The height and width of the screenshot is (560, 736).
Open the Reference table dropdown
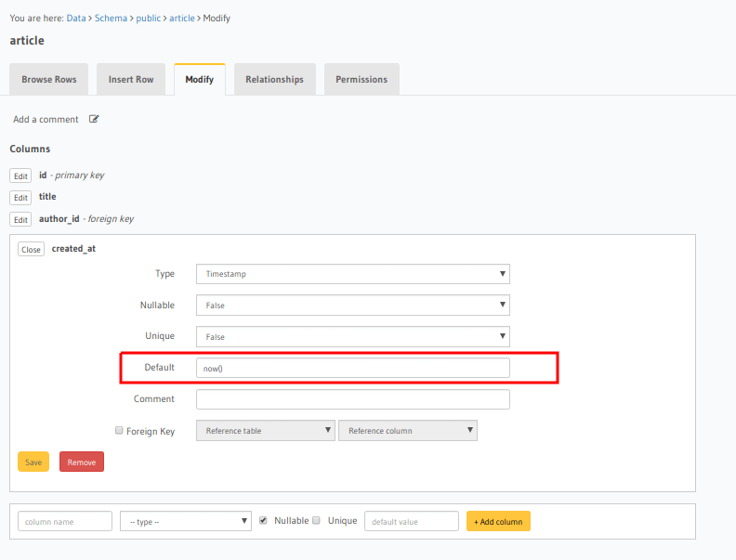click(x=265, y=431)
